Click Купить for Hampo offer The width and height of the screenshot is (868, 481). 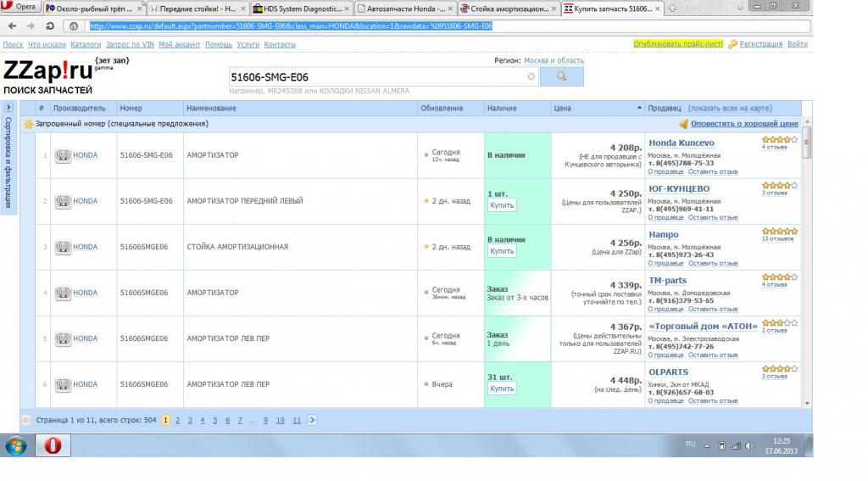pyautogui.click(x=502, y=251)
